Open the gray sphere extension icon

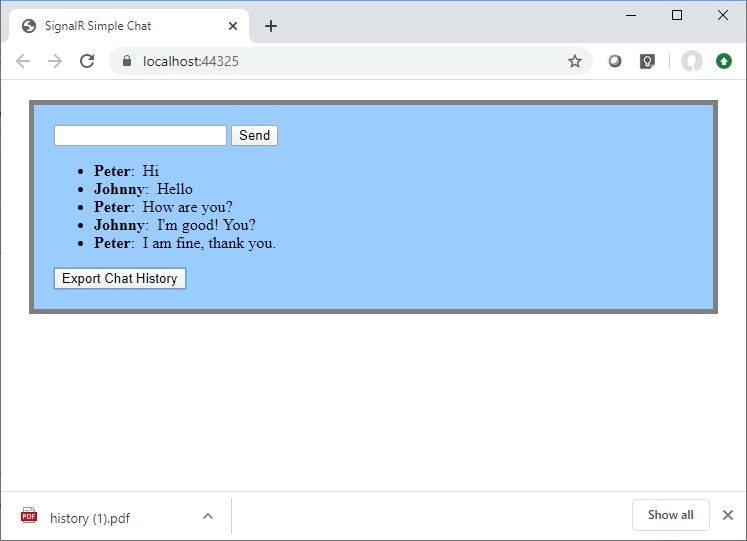click(615, 61)
